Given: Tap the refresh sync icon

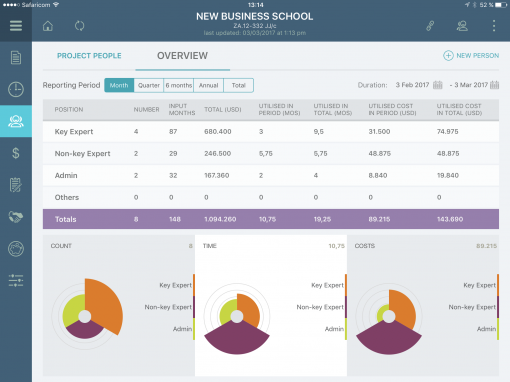Looking at the screenshot, I should coord(80,26).
